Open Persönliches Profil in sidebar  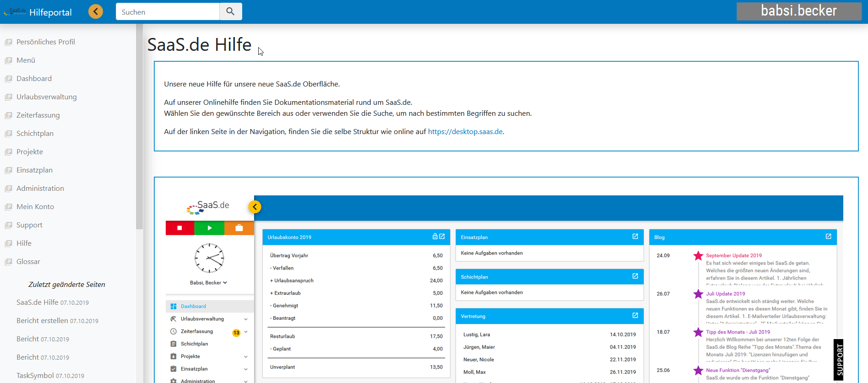[x=46, y=42]
